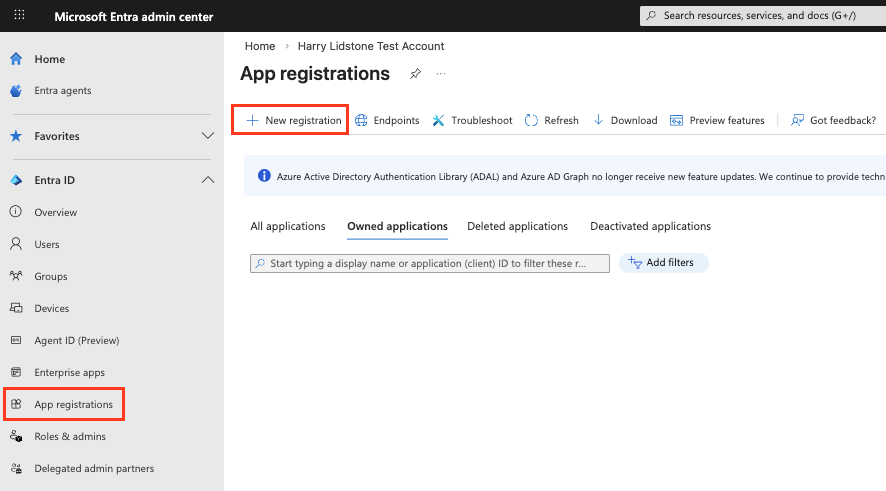Click Got feedback? link
The width and height of the screenshot is (886, 491).
833,120
